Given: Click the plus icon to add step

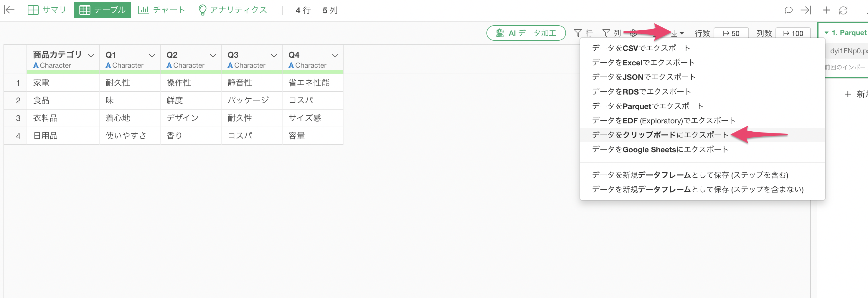Looking at the screenshot, I should pyautogui.click(x=826, y=10).
